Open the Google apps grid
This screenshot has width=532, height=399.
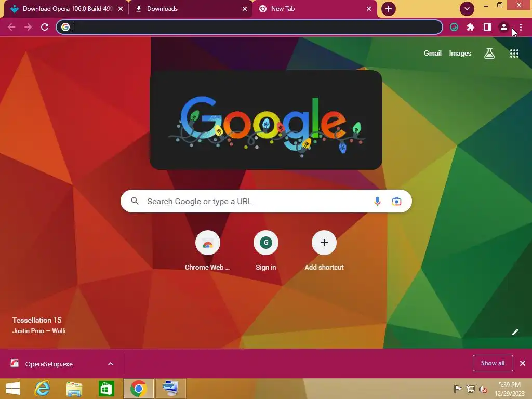[x=514, y=54]
